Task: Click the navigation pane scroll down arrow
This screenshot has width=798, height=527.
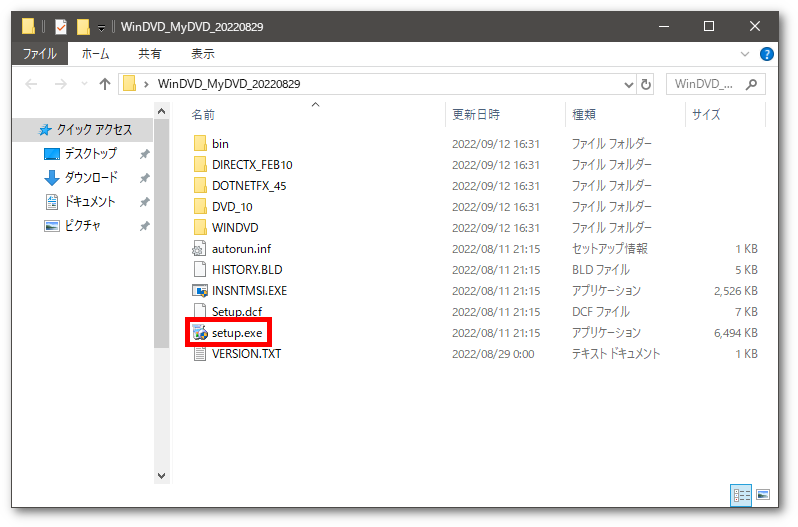Action: (161, 476)
